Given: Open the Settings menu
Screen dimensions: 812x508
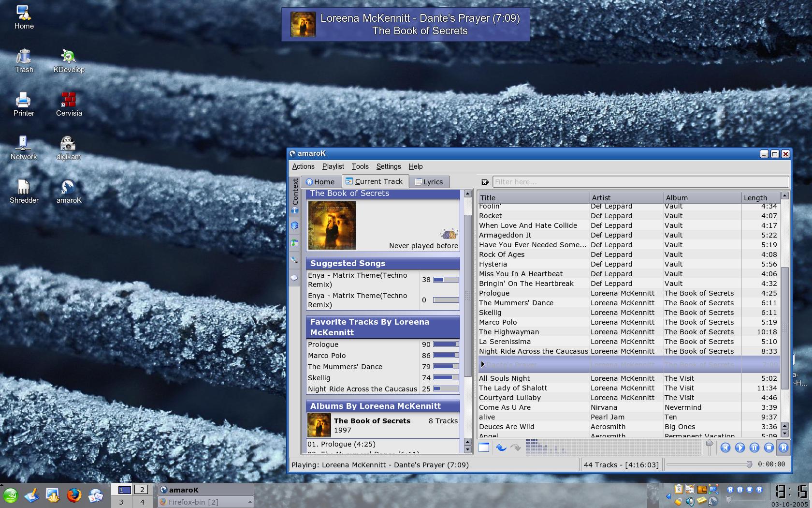Looking at the screenshot, I should [389, 166].
